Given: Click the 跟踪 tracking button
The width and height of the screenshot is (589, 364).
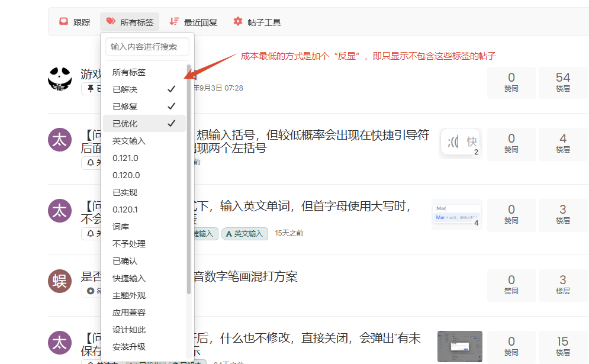Looking at the screenshot, I should coord(75,22).
